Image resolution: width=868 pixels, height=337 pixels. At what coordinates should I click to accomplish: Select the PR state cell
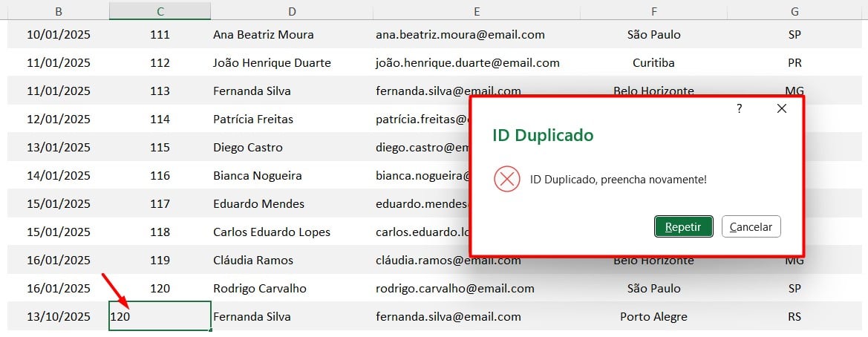795,62
